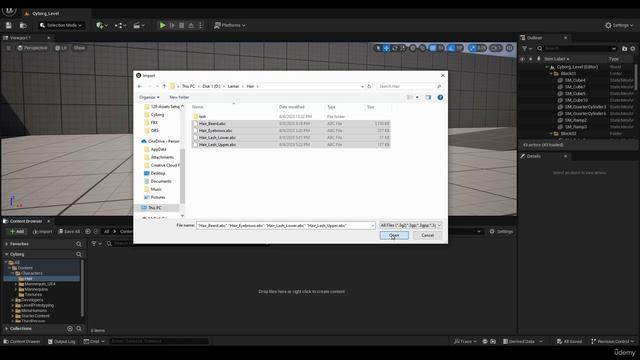Click Open in the Import dialog
Screen dimensions: 640x360
click(394, 236)
